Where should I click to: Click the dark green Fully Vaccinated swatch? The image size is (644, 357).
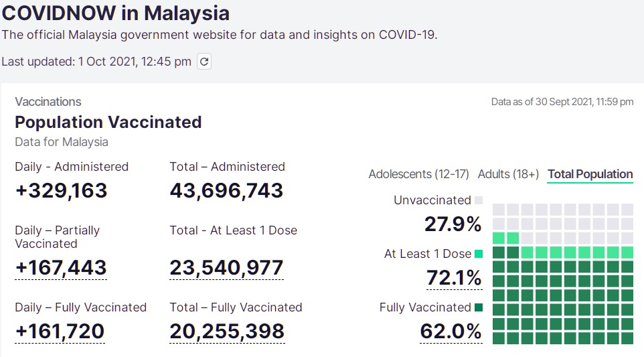(479, 307)
